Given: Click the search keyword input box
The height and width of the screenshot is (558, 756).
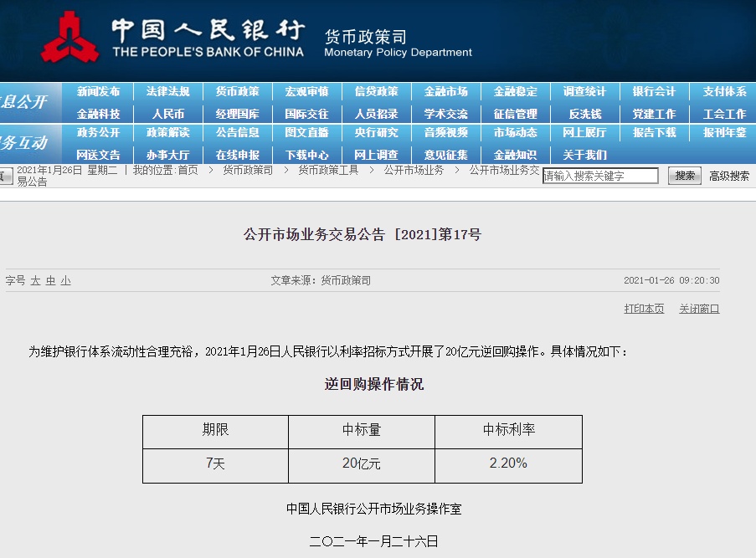Looking at the screenshot, I should click(x=599, y=176).
